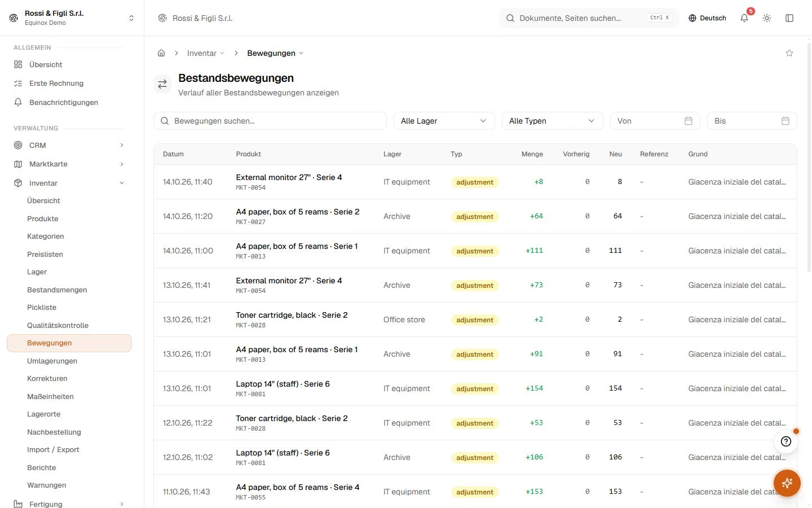Open the Alle Typen dropdown
This screenshot has width=812, height=508.
(x=553, y=121)
